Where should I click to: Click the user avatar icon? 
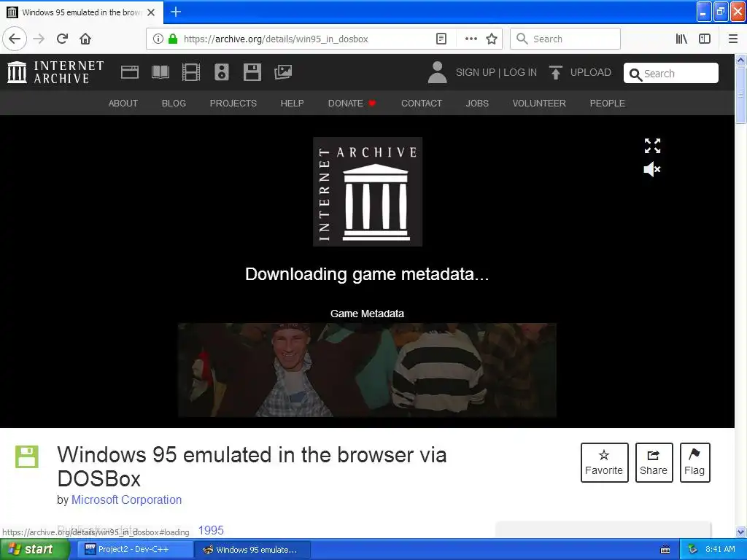pyautogui.click(x=438, y=72)
